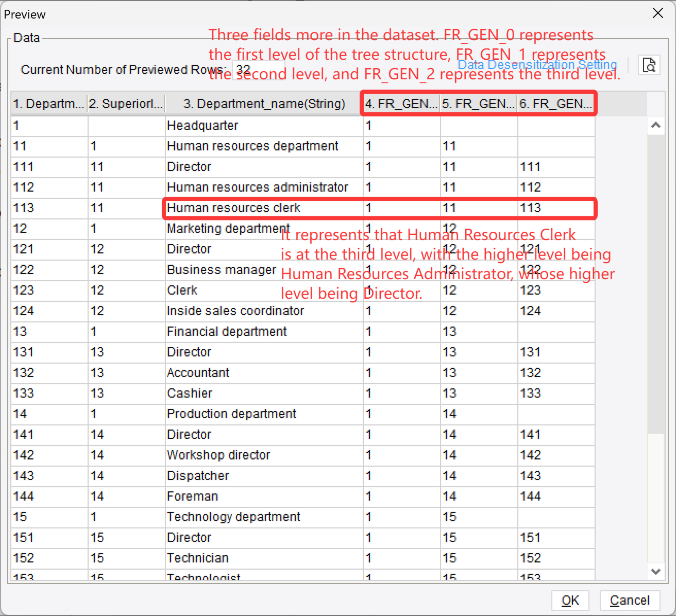676x616 pixels.
Task: Click the vertical scrollbar thumb
Action: point(656,283)
